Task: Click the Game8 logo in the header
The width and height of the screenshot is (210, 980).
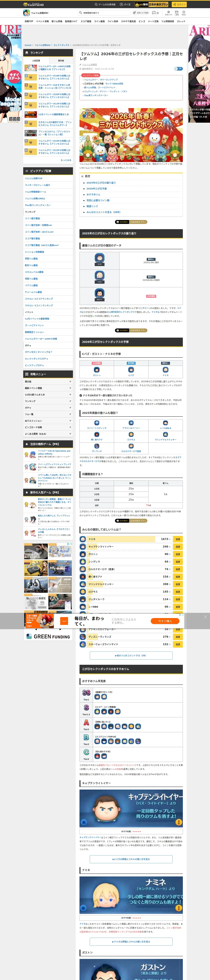Action: (34, 4)
